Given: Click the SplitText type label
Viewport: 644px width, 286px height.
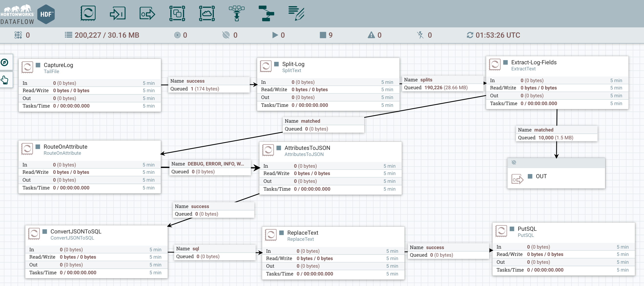Looking at the screenshot, I should click(x=291, y=70).
